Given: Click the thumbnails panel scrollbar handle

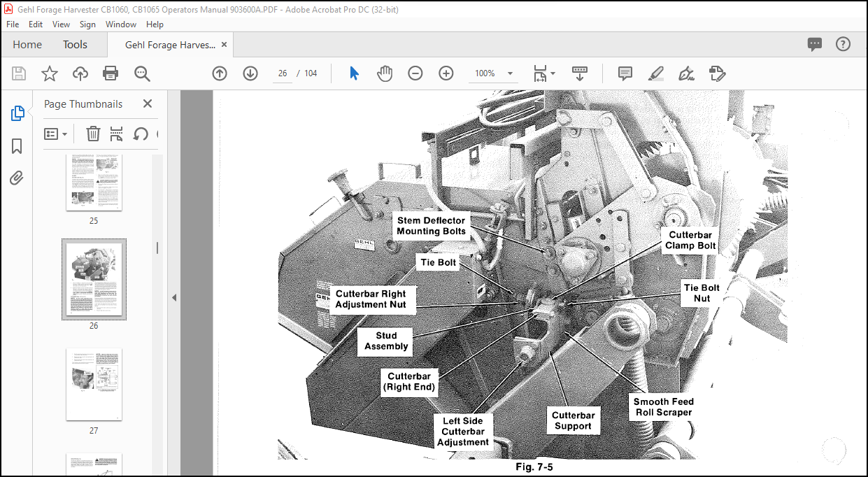Looking at the screenshot, I should click(157, 248).
